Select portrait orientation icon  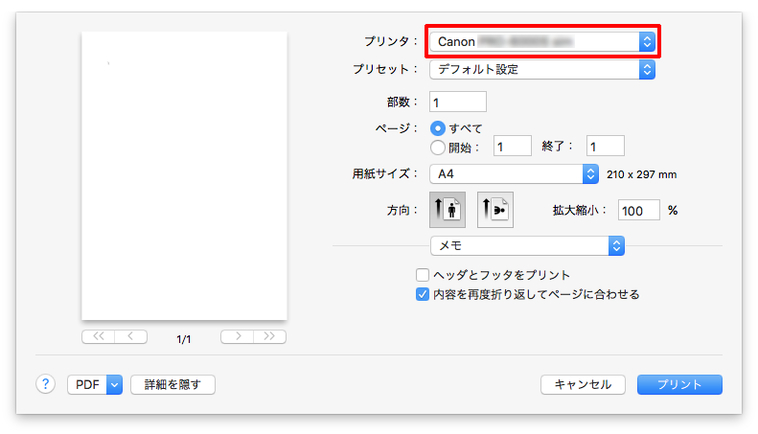[446, 211]
